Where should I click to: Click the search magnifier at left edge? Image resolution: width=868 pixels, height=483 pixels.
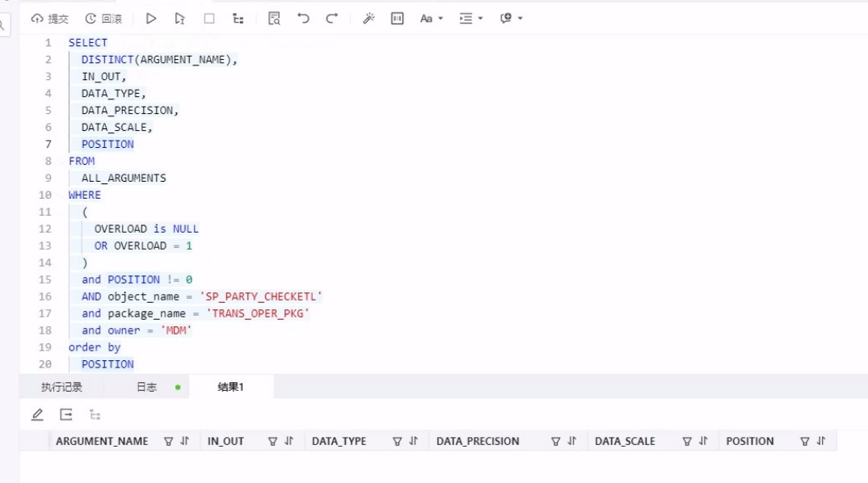pos(2,25)
